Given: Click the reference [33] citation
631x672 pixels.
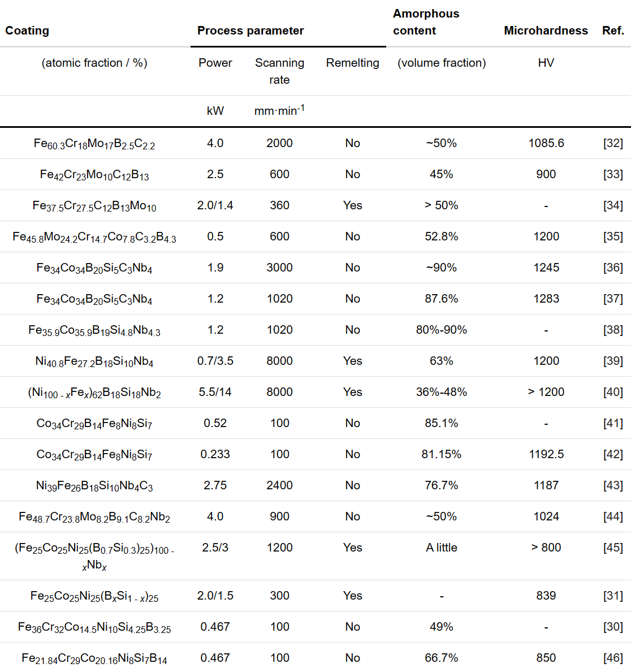Looking at the screenshot, I should 613,174.
